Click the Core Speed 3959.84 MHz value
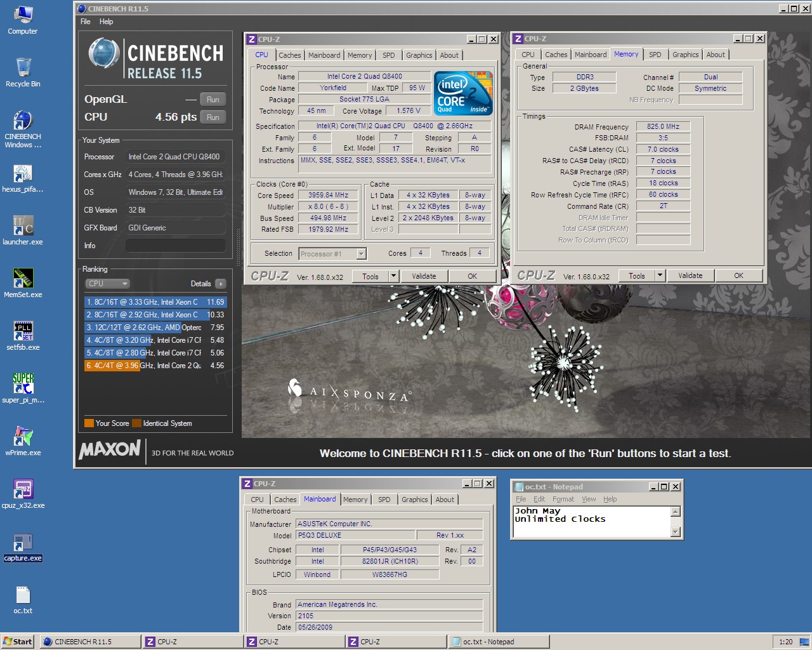 328,196
